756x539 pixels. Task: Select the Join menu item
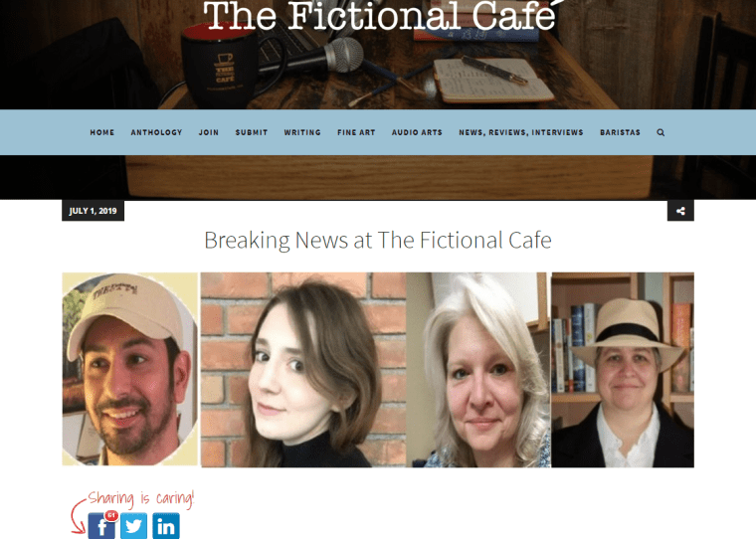209,132
